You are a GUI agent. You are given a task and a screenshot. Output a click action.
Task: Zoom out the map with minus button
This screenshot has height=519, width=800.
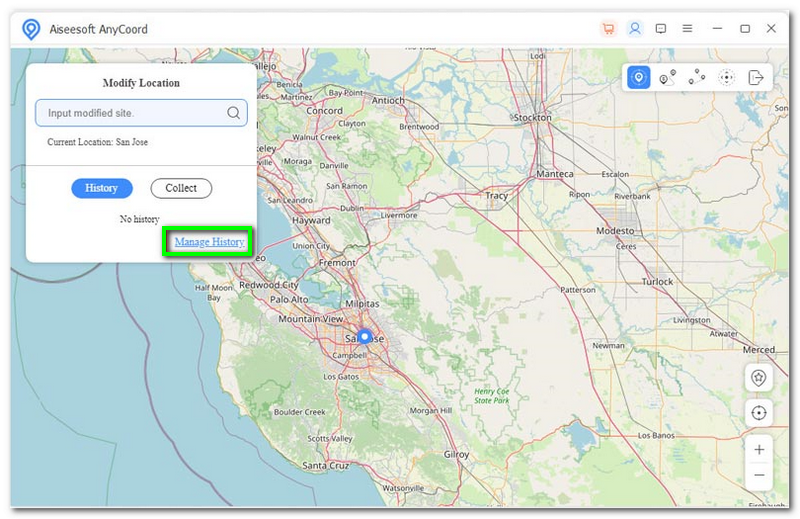759,475
